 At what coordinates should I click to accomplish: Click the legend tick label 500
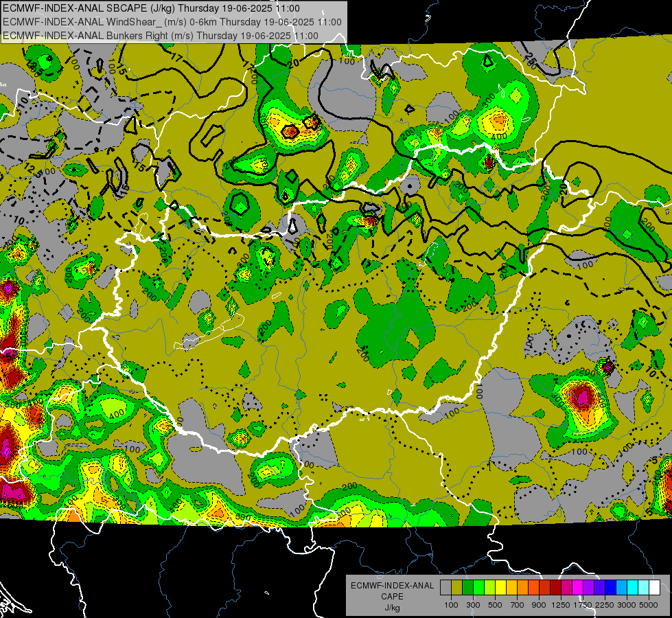[x=495, y=605]
